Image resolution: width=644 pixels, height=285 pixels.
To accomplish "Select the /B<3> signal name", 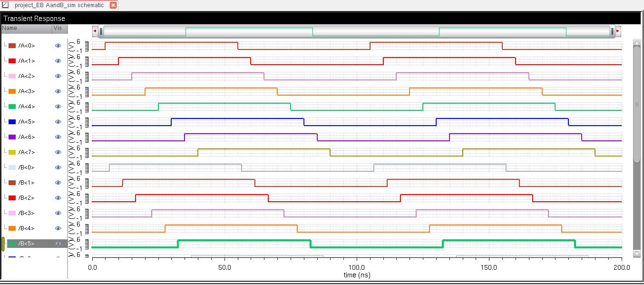I will [x=26, y=213].
